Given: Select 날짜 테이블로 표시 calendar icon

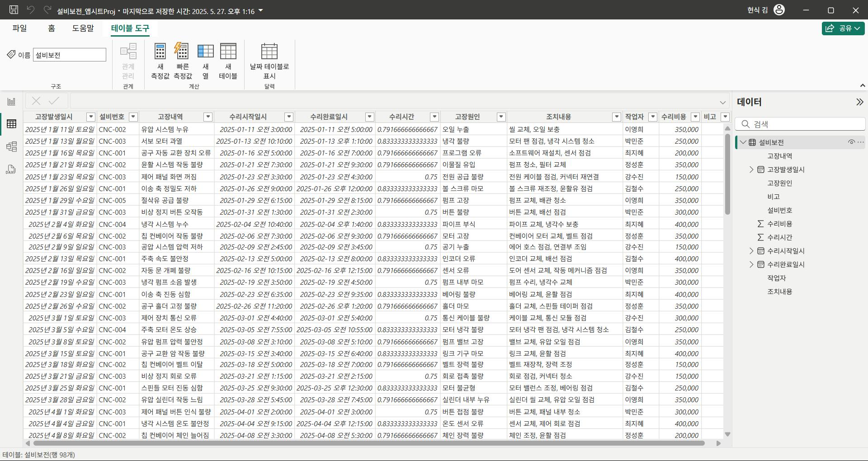Looking at the screenshot, I should [269, 52].
